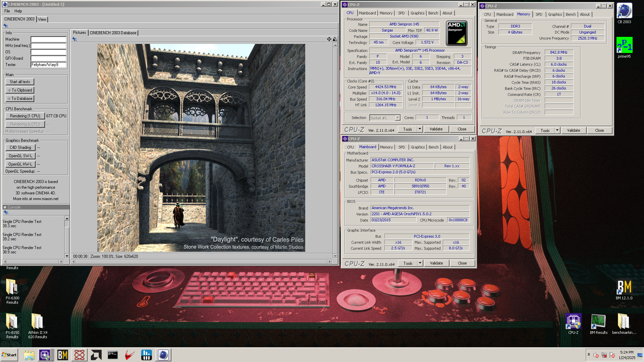Screen dimensions: 644x362
Task: Click the red wing-shaped taskbar icon
Action: click(x=129, y=355)
